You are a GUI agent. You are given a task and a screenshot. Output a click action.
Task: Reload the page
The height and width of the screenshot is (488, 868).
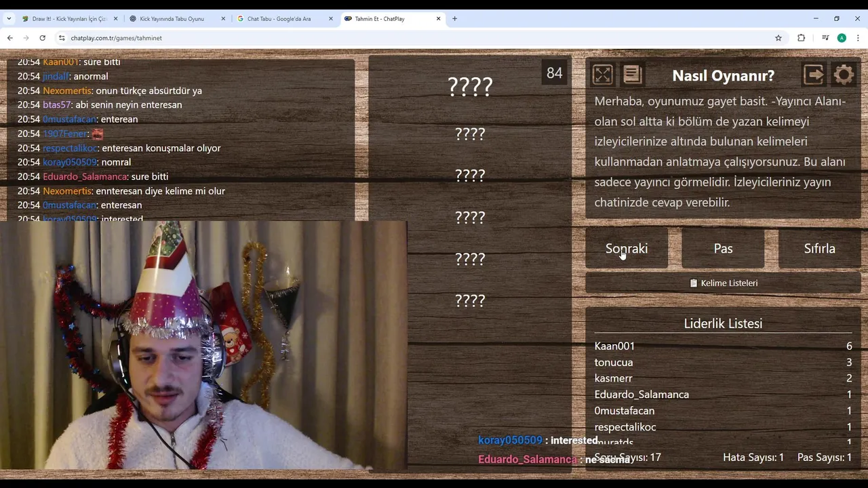[42, 38]
